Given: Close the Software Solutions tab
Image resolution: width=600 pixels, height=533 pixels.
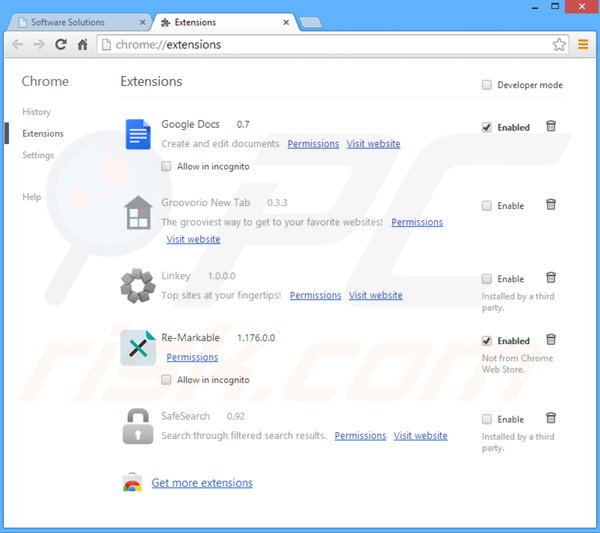Looking at the screenshot, I should pos(142,23).
